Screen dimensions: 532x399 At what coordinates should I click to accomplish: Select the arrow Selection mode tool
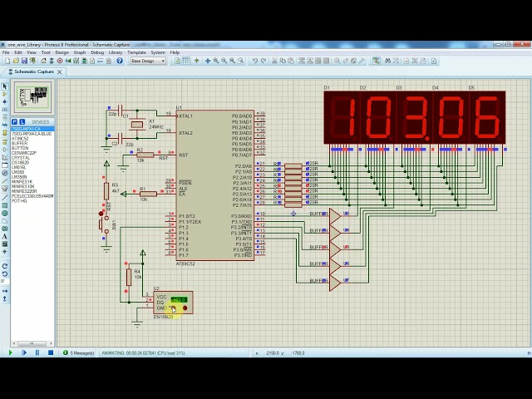click(5, 86)
